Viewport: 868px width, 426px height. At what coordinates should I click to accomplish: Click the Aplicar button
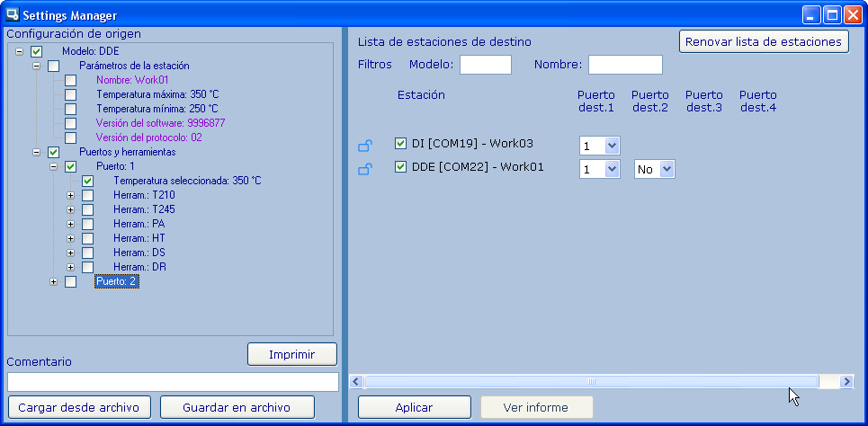pos(414,408)
